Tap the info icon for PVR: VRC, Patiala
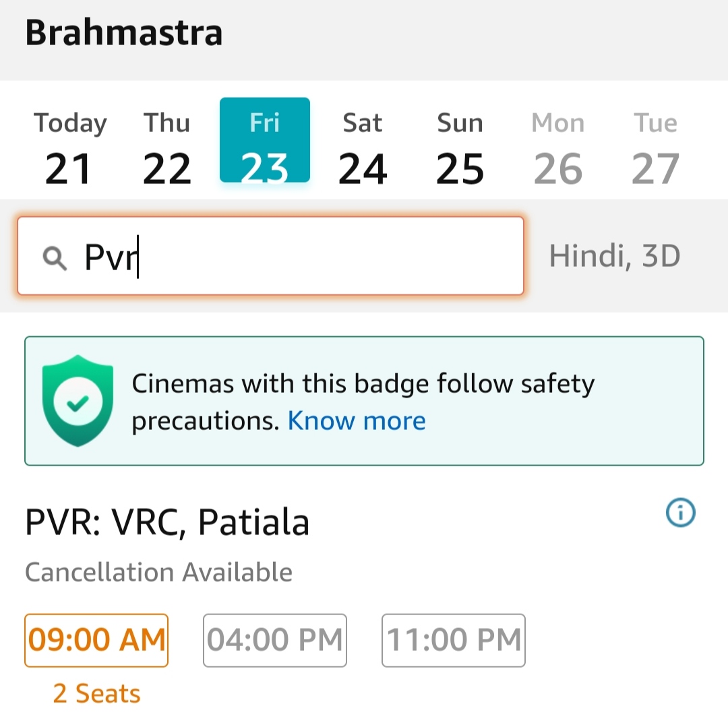 tap(680, 513)
